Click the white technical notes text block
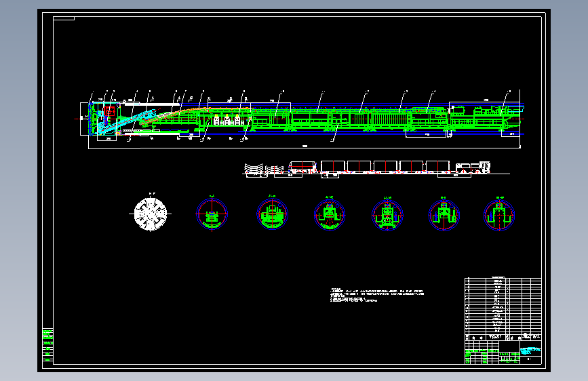Viewport: 588px width, 381px height. click(377, 295)
